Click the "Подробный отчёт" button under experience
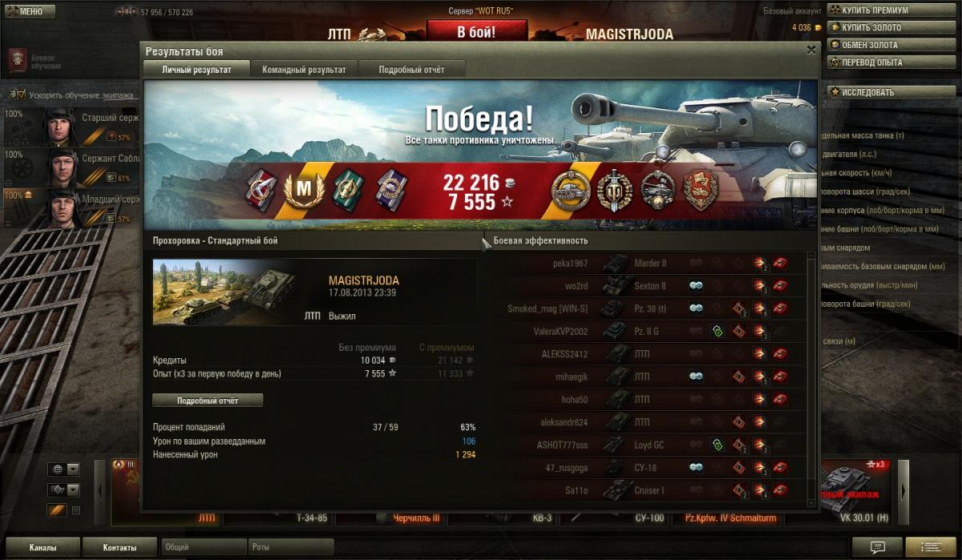962x560 pixels. tap(208, 400)
